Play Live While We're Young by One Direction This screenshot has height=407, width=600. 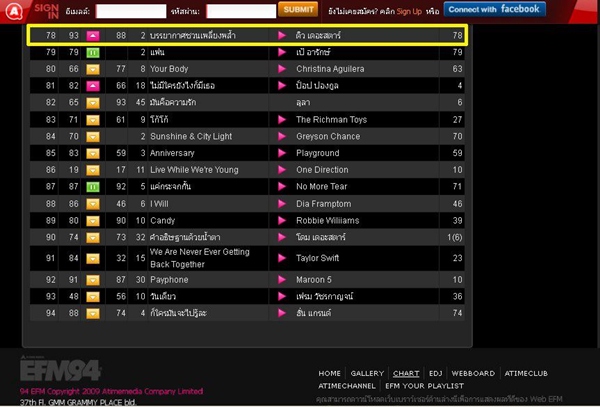pyautogui.click(x=282, y=170)
